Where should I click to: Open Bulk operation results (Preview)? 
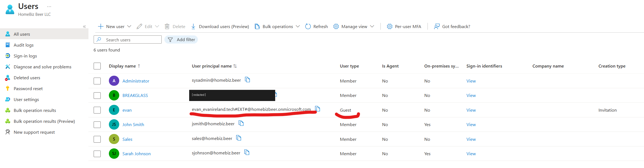[x=44, y=121]
